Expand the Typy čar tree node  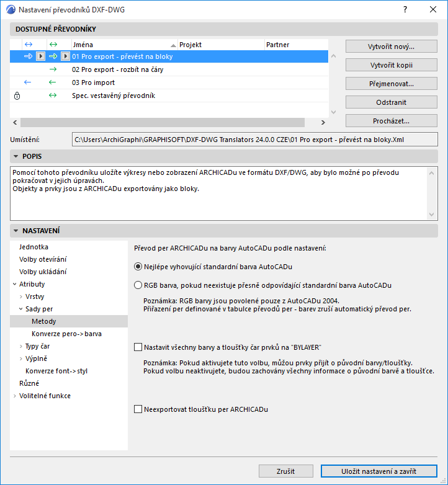tap(20, 346)
